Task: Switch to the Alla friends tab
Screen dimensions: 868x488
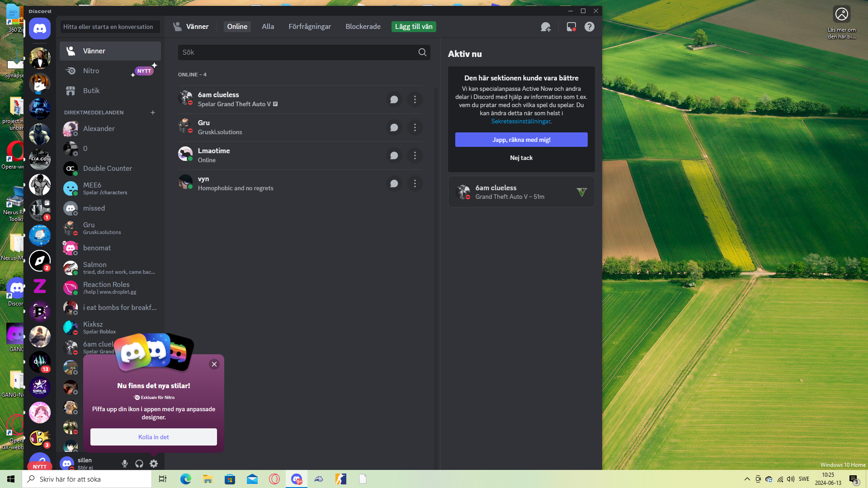Action: pyautogui.click(x=268, y=27)
